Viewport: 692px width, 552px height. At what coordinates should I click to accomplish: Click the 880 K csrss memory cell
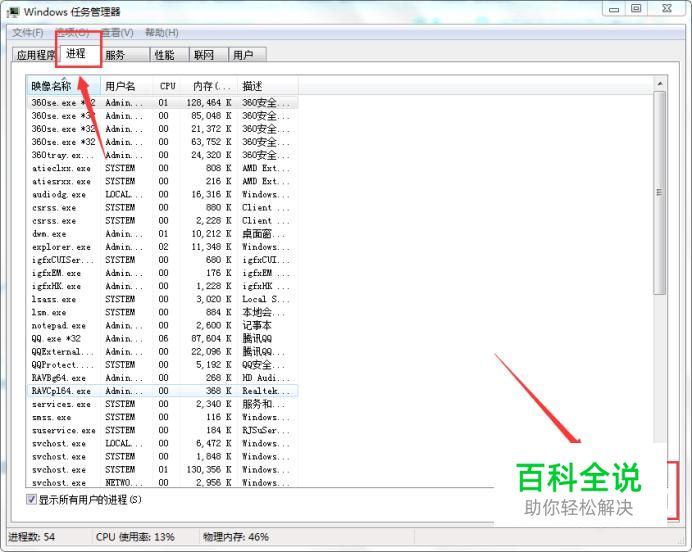point(218,207)
